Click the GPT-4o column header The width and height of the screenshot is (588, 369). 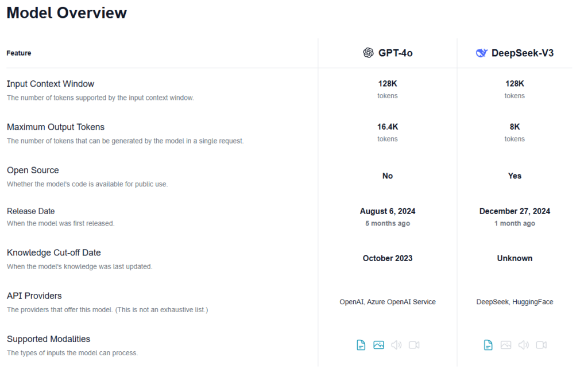[395, 53]
